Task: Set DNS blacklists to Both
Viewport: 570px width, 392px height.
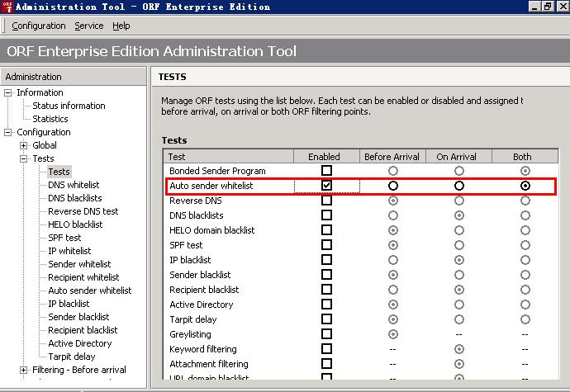Action: click(525, 215)
